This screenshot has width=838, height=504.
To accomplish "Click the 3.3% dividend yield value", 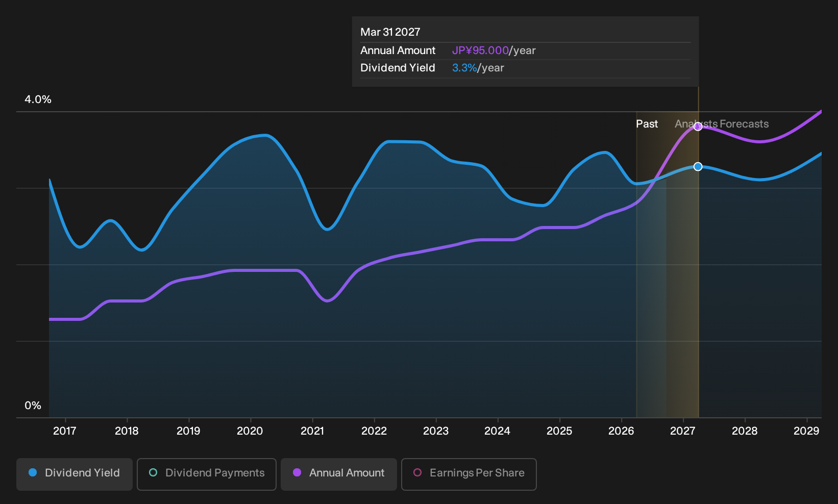I will pyautogui.click(x=464, y=68).
